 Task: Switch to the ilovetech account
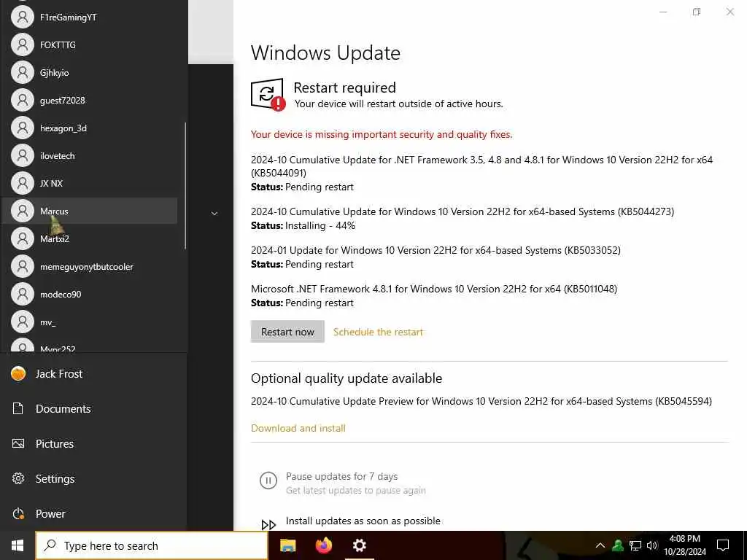pyautogui.click(x=89, y=156)
